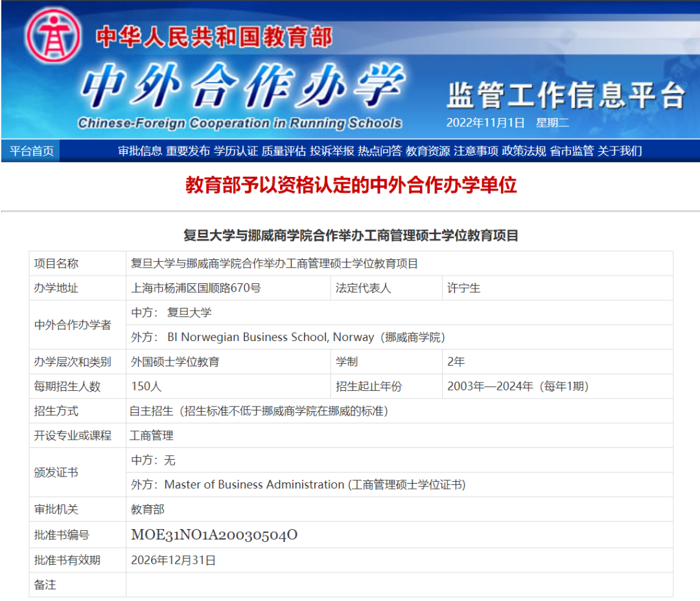
Task: Select the 项目名称 label cell
Action: pos(78,263)
